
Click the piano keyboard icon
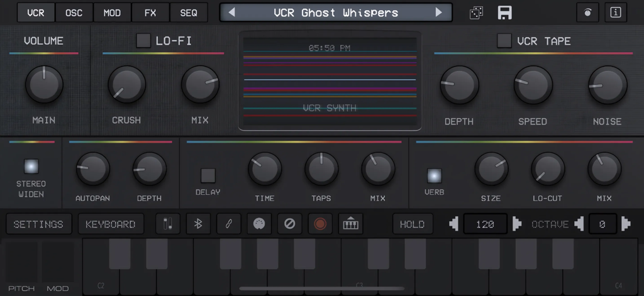[x=350, y=224]
